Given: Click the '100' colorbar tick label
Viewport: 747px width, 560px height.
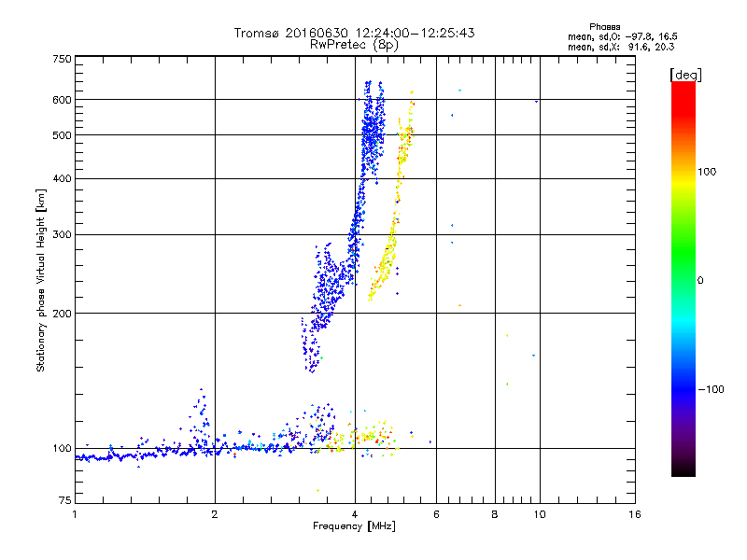Looking at the screenshot, I should coord(707,172).
